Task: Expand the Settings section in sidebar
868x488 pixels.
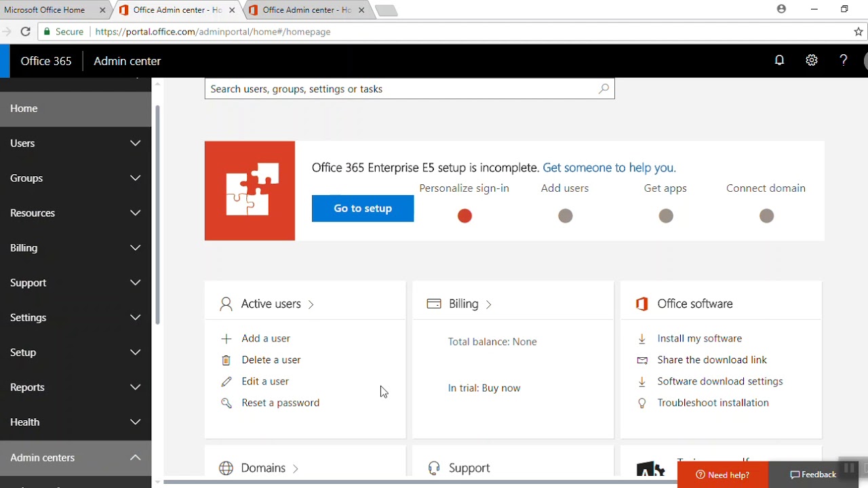Action: coord(75,318)
